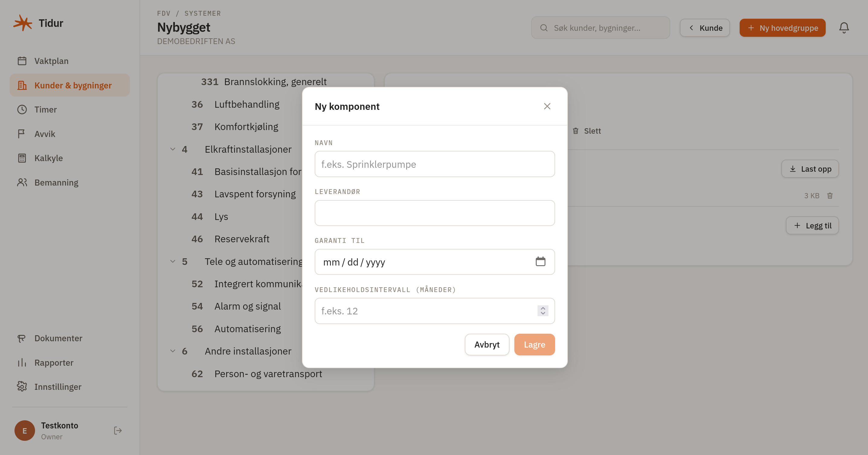This screenshot has width=868, height=455.
Task: Select 46 Reservekraft
Action: pos(230,239)
